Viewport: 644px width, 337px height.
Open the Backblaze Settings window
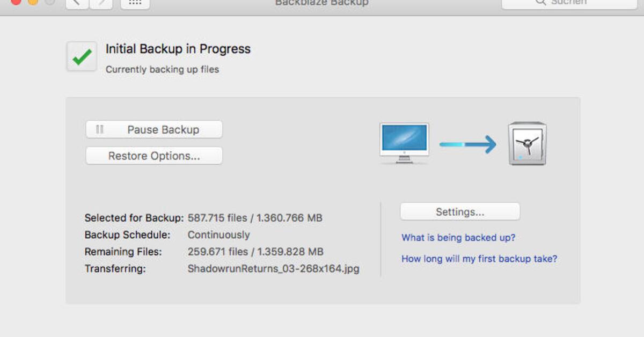[x=459, y=211]
